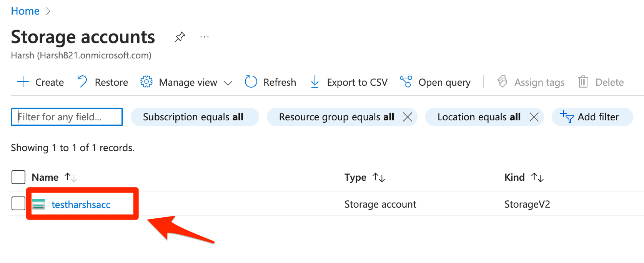Remove the Location equals all filter
The image size is (644, 263).
pos(534,117)
